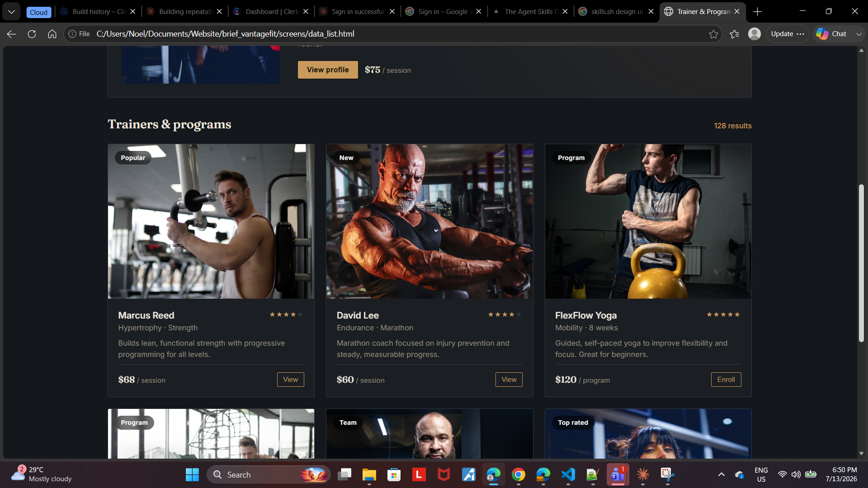Screen dimensions: 868x488
Task: Open Task View on the taskbar
Action: click(344, 474)
